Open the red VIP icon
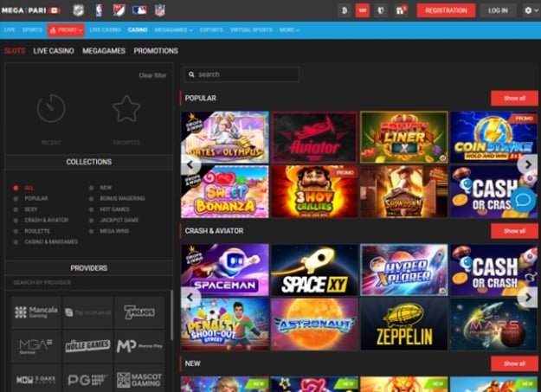Screen dimensions: 541x392 tap(363, 10)
